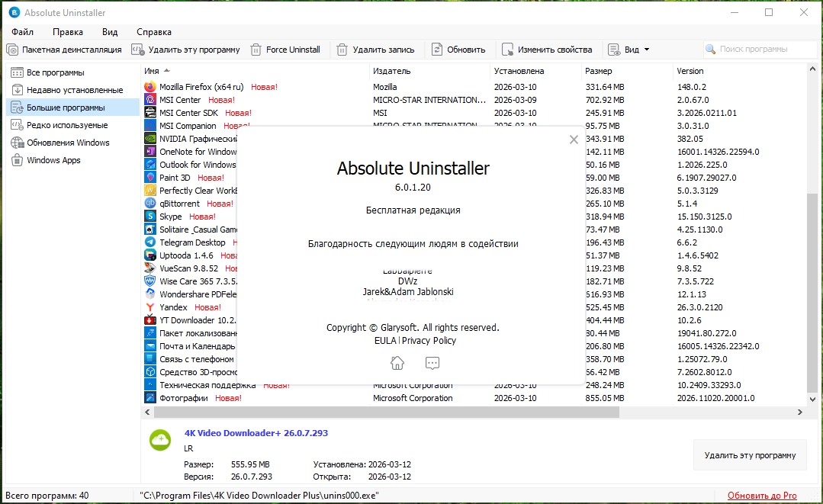The image size is (823, 504).
Task: Click the Поиск программы search field
Action: click(760, 50)
